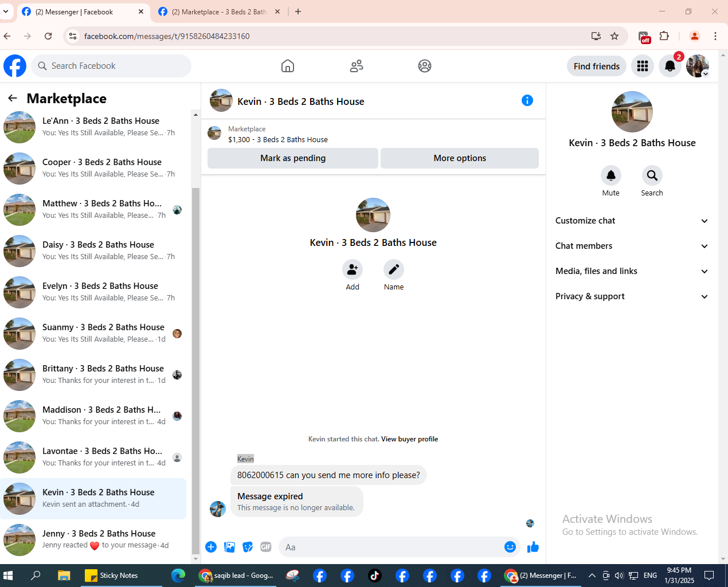Click More options button

[460, 158]
